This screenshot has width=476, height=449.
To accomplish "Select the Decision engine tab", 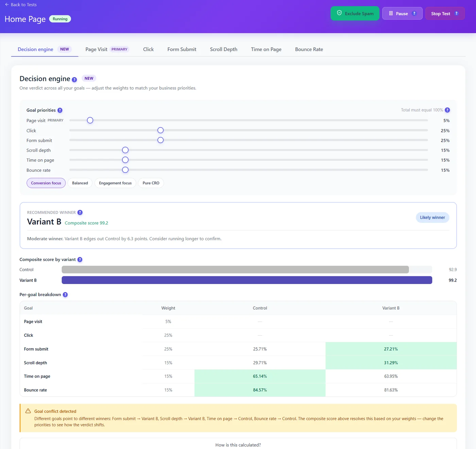I will (45, 49).
